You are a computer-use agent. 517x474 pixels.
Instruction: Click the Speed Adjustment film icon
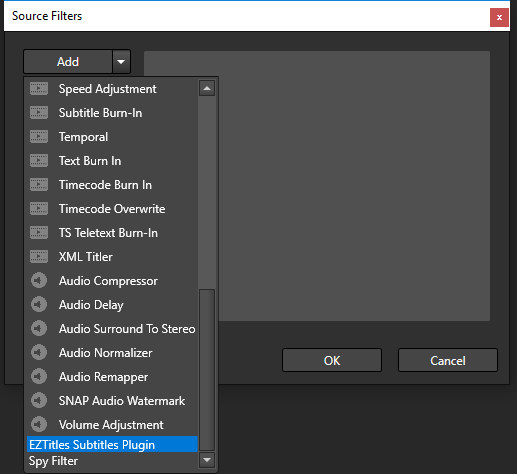click(x=39, y=89)
